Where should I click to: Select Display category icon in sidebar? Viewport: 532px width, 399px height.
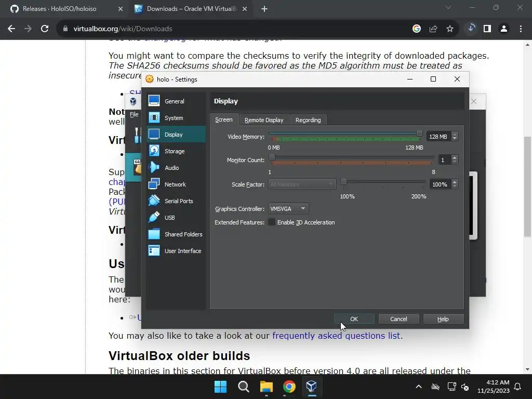point(154,134)
